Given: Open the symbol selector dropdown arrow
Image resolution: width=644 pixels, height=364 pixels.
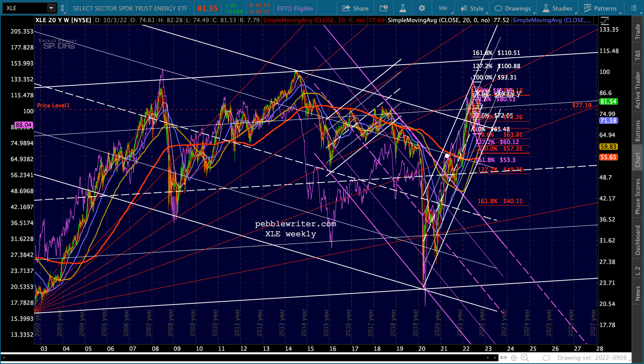Looking at the screenshot, I should (x=51, y=8).
